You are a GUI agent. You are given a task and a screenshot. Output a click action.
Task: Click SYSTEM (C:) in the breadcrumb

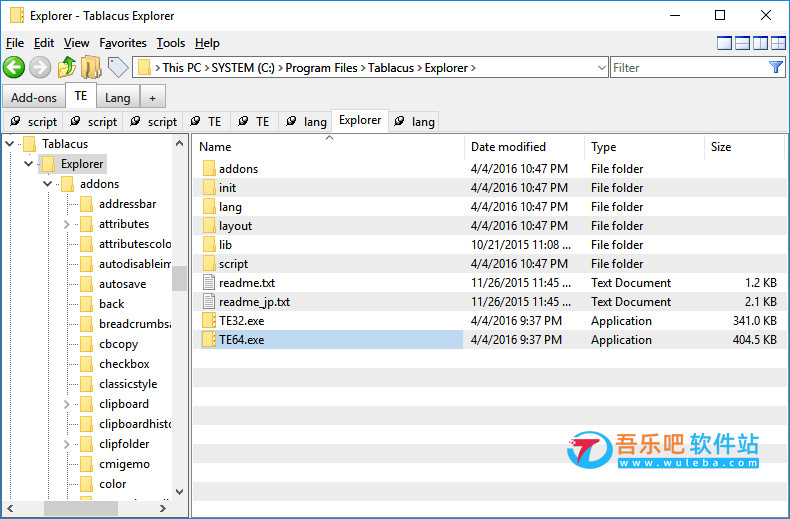point(243,68)
